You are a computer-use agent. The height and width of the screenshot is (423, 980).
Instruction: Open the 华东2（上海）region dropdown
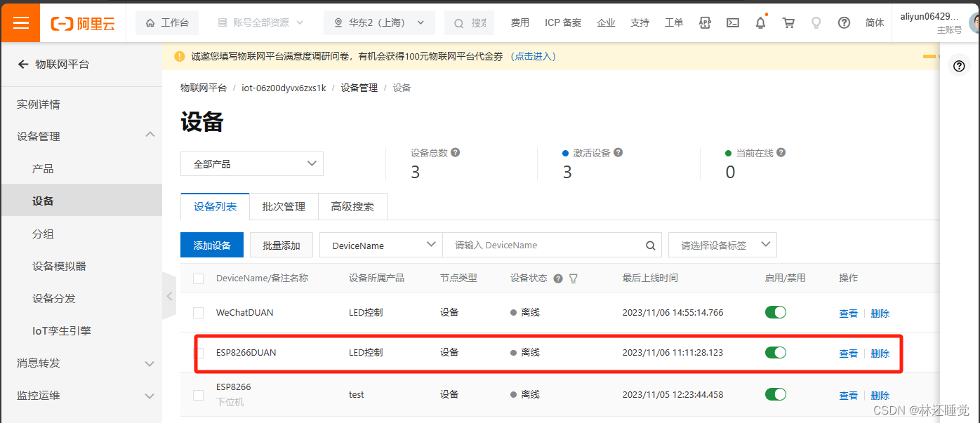379,22
